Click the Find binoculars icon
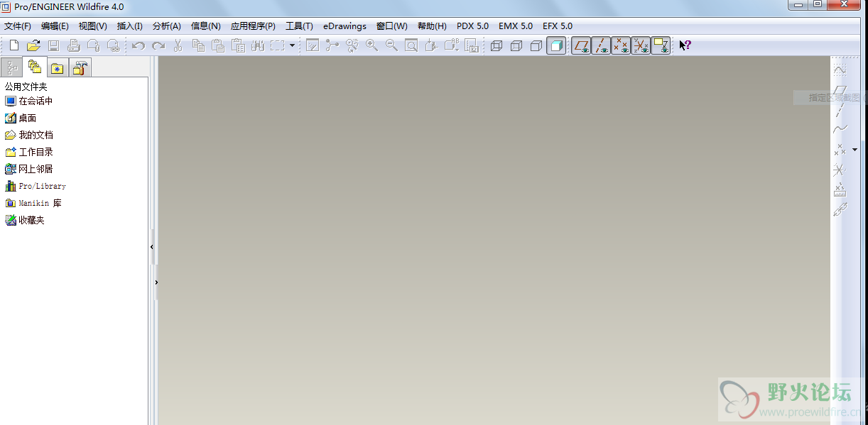The height and width of the screenshot is (425, 868). click(x=258, y=45)
